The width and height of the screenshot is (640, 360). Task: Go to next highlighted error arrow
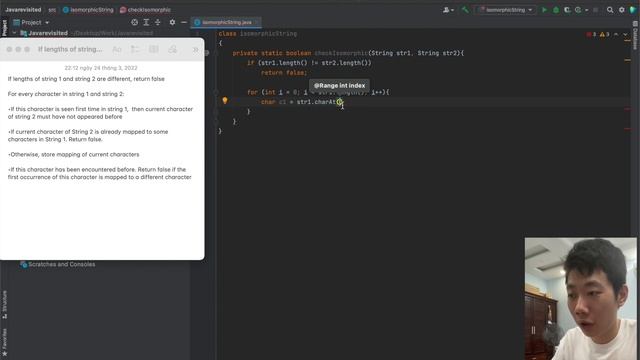(x=625, y=34)
